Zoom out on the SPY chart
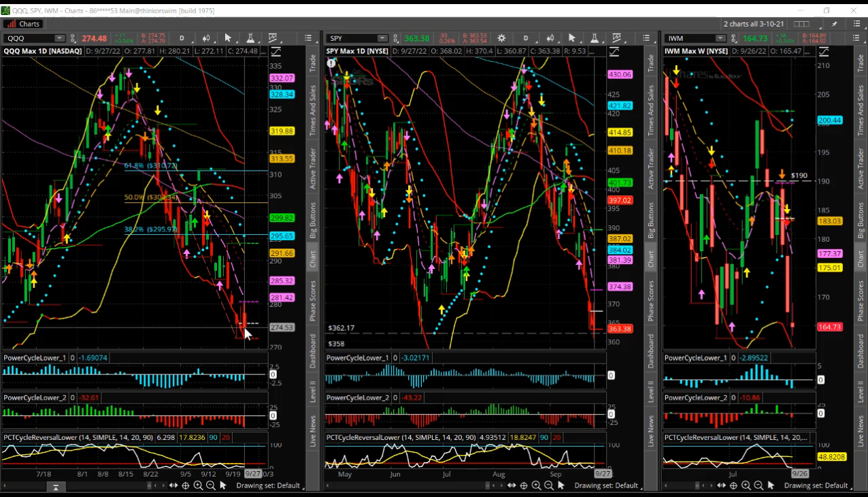 [x=548, y=485]
